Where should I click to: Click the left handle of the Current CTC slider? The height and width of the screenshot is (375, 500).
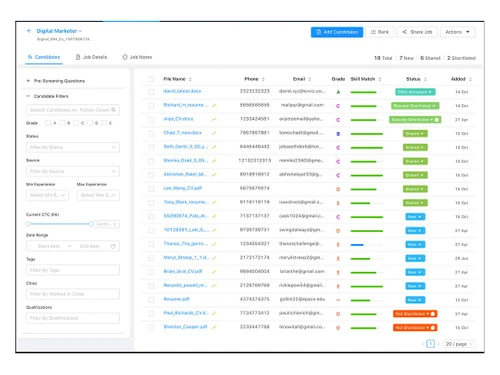(28, 224)
